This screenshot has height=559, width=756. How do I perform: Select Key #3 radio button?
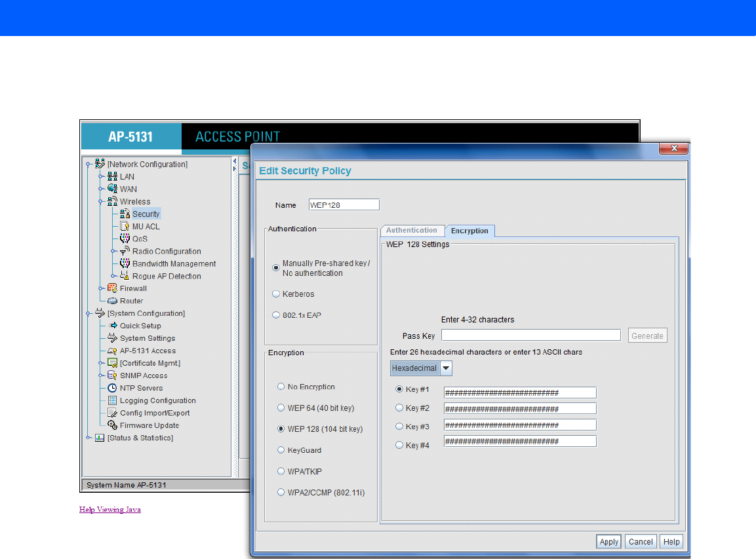(399, 427)
